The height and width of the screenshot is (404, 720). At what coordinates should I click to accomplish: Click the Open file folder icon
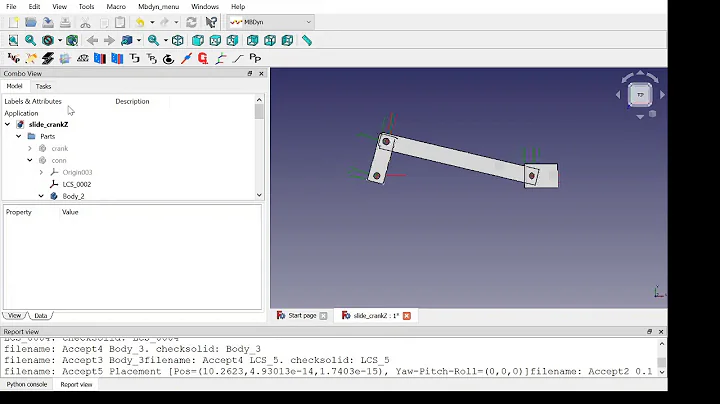point(31,22)
